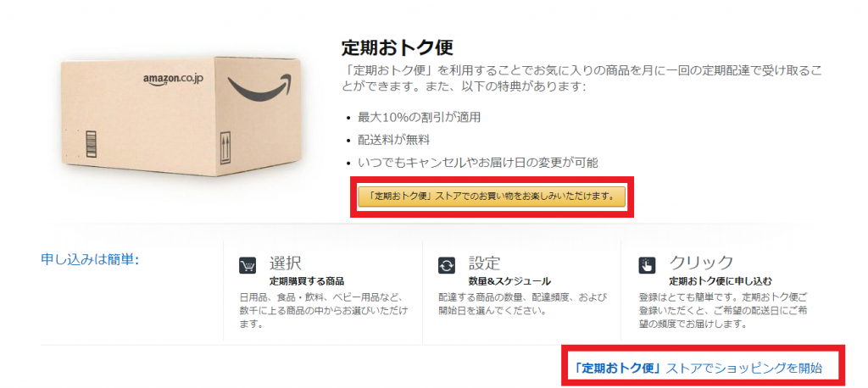This screenshot has width=868, height=388.
Task: Click the pointing hand icon beside クリック
Action: pyautogui.click(x=647, y=265)
